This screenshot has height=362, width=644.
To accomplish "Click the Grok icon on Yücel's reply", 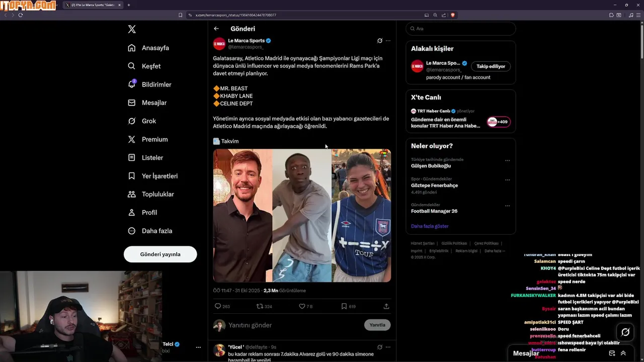I will pos(380,347).
